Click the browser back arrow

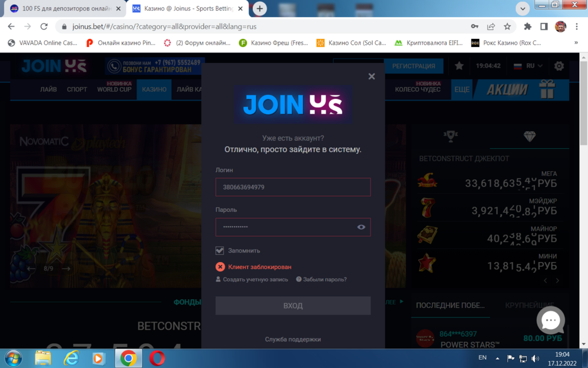click(x=11, y=26)
